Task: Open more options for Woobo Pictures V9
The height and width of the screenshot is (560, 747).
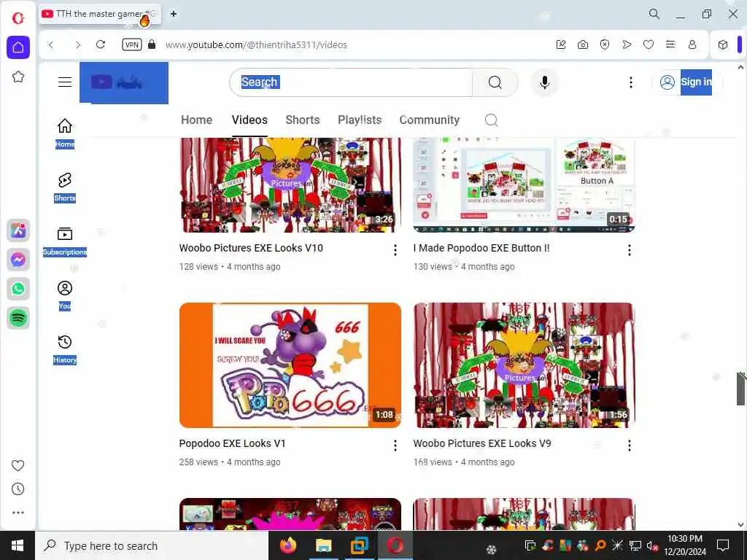Action: tap(630, 446)
